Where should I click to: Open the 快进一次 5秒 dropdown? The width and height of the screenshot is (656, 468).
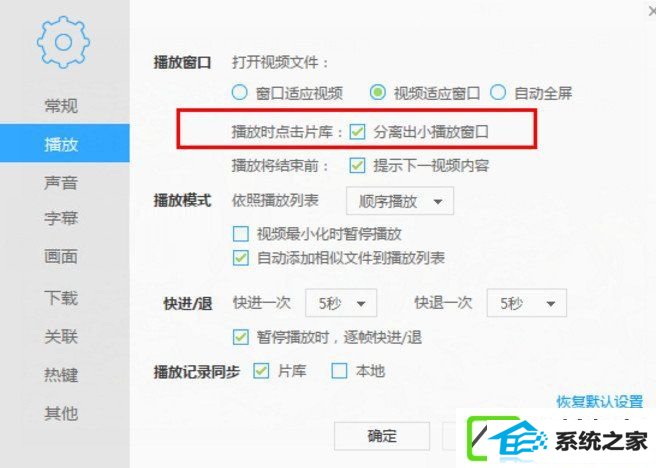(341, 303)
